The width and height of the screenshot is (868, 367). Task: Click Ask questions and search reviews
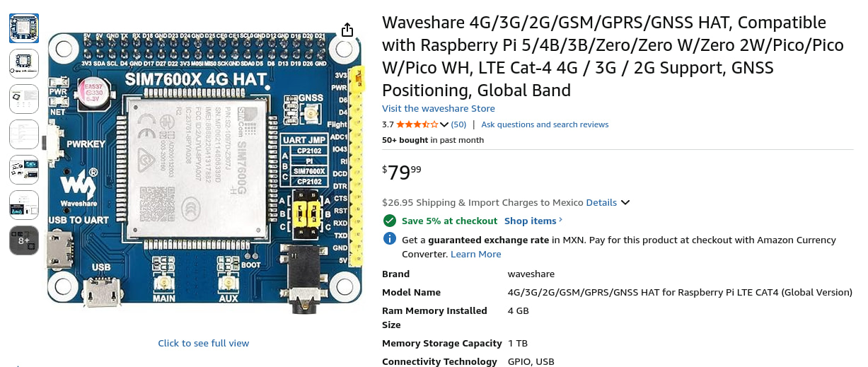click(545, 124)
